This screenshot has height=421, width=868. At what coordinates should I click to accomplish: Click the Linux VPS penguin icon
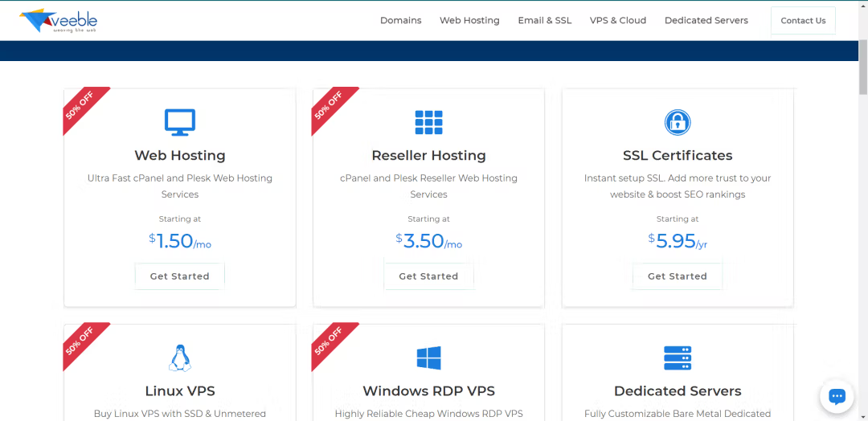coord(180,358)
